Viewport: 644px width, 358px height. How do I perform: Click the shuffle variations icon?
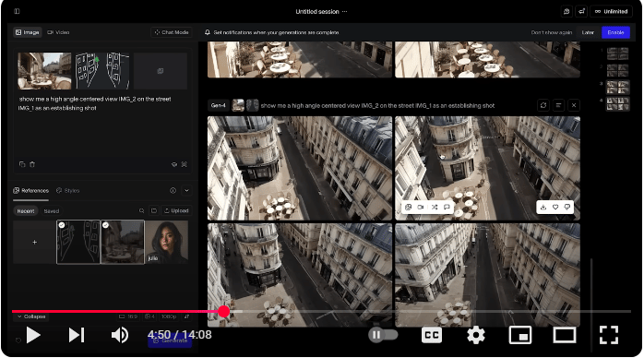(435, 208)
